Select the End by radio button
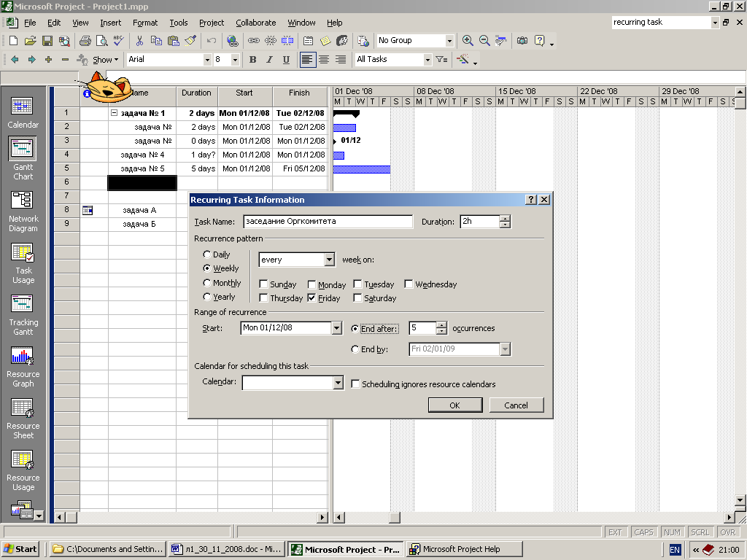This screenshot has height=560, width=747. pos(355,349)
